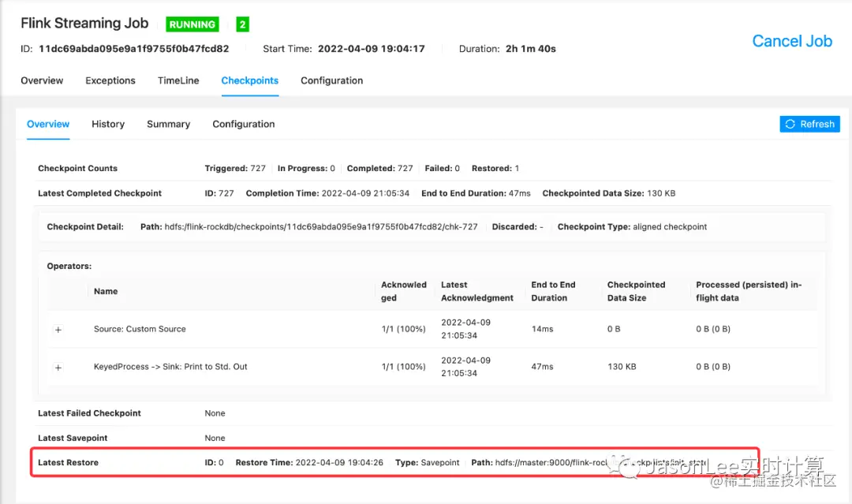The width and height of the screenshot is (852, 504).
Task: Click the Checkpointed Data Size: 130 KB text
Action: (608, 193)
